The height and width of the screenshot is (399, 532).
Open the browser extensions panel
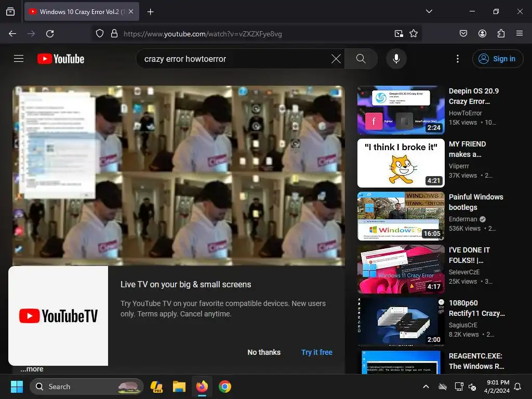coord(501,34)
